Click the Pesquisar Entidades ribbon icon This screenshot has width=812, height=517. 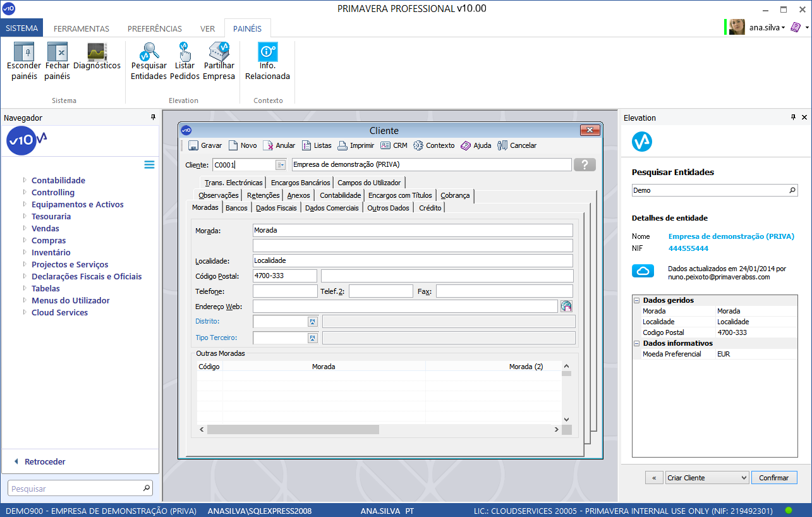pos(149,52)
